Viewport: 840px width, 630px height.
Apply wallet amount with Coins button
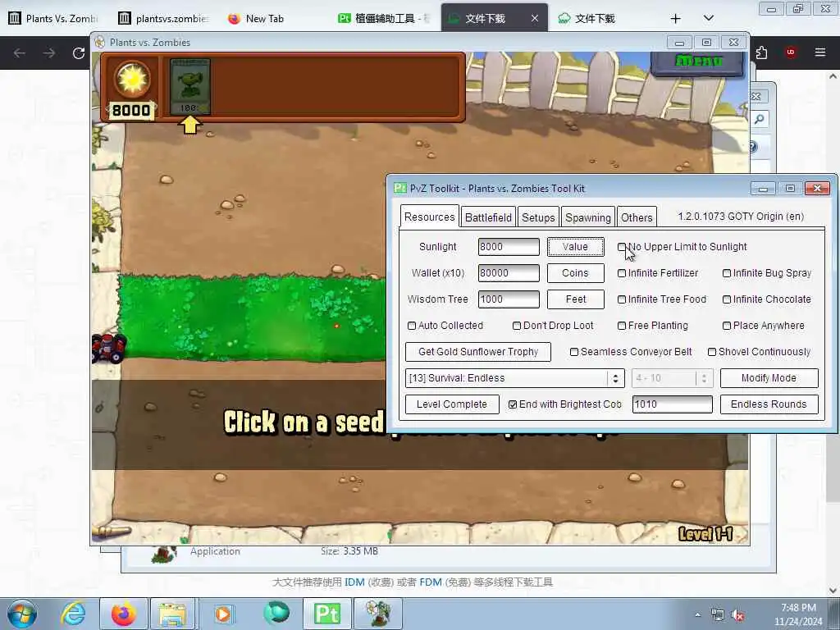tap(575, 272)
